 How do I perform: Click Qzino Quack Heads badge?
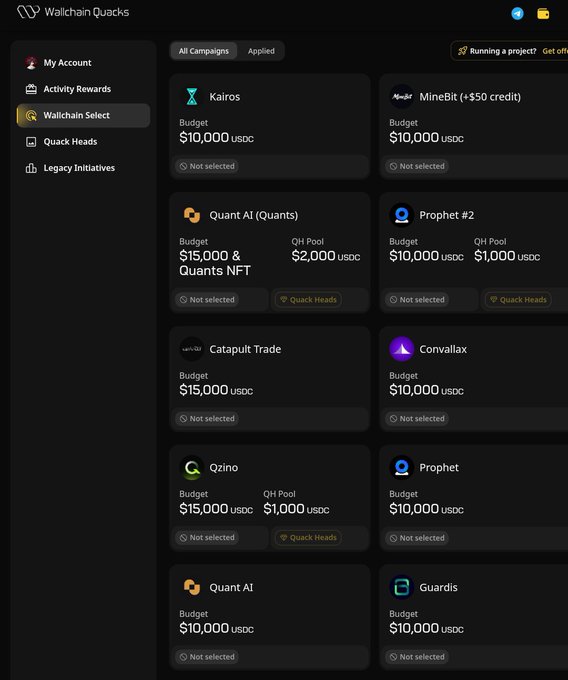308,537
